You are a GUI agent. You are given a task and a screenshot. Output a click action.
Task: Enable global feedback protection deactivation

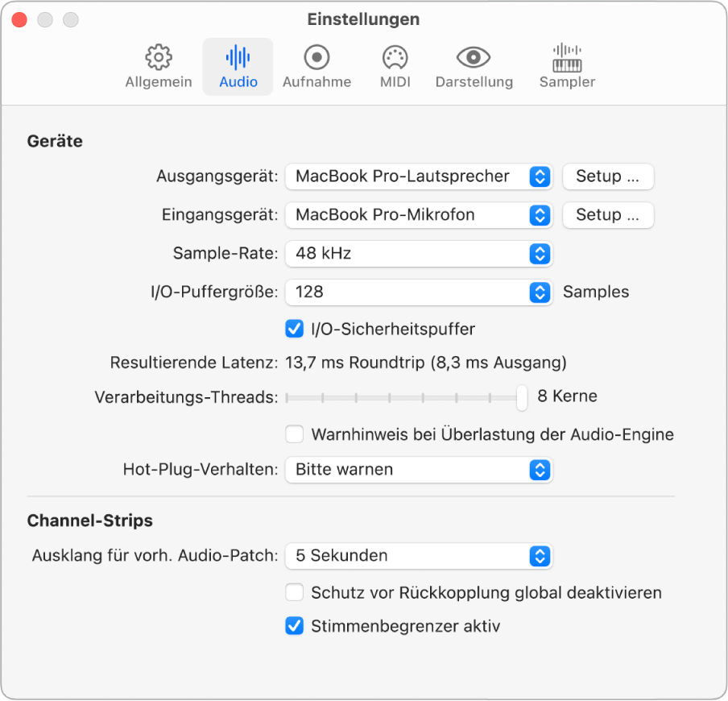click(295, 592)
